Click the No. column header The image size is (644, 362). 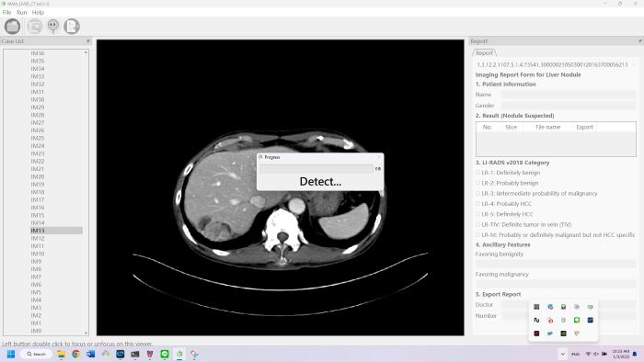pyautogui.click(x=487, y=127)
